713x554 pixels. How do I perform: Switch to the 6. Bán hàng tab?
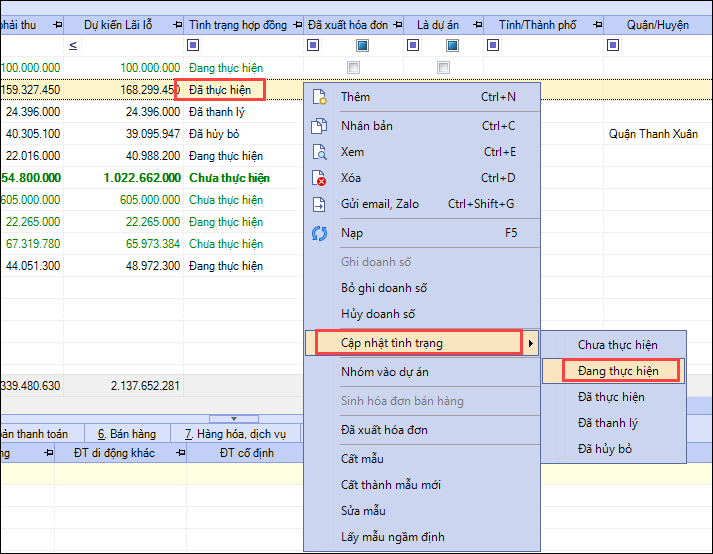tap(126, 433)
